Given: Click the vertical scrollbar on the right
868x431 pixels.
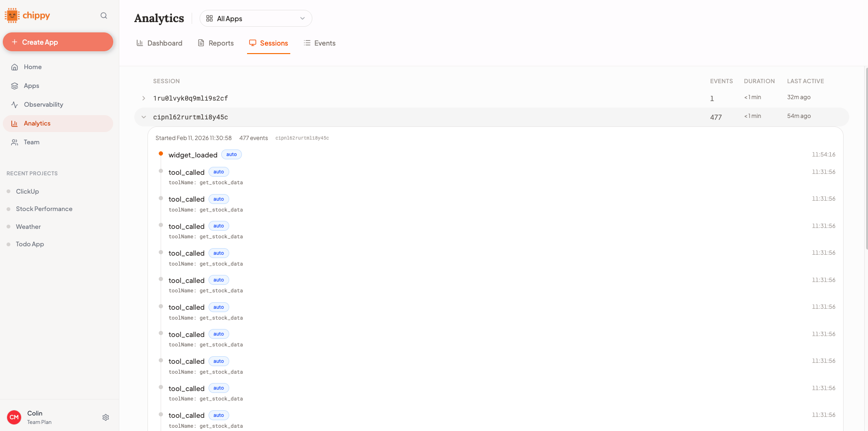Looking at the screenshot, I should [x=866, y=158].
